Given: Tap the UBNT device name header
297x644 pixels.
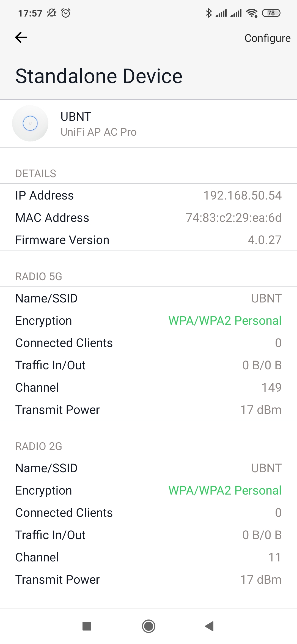Looking at the screenshot, I should coord(76,117).
